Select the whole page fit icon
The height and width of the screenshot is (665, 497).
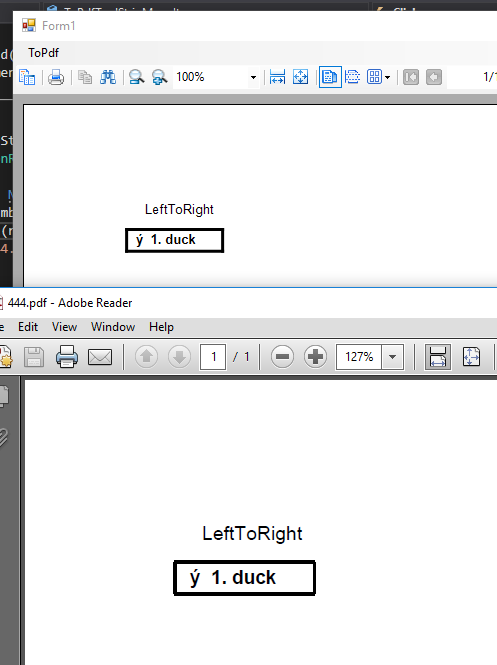pyautogui.click(x=301, y=78)
